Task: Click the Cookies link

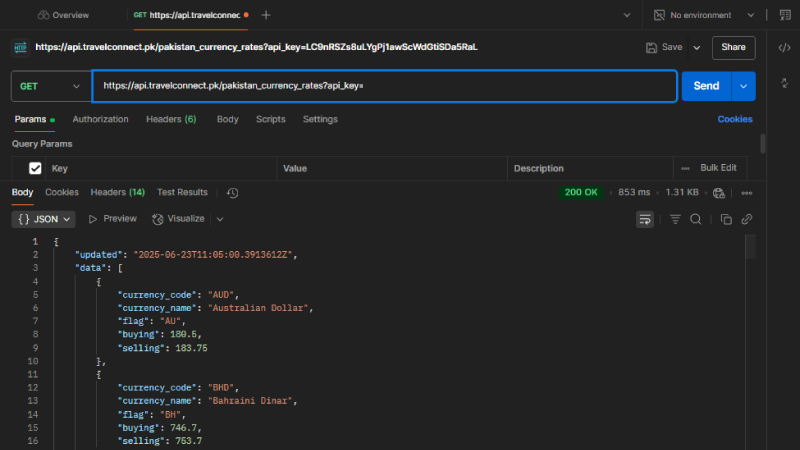Action: [735, 119]
